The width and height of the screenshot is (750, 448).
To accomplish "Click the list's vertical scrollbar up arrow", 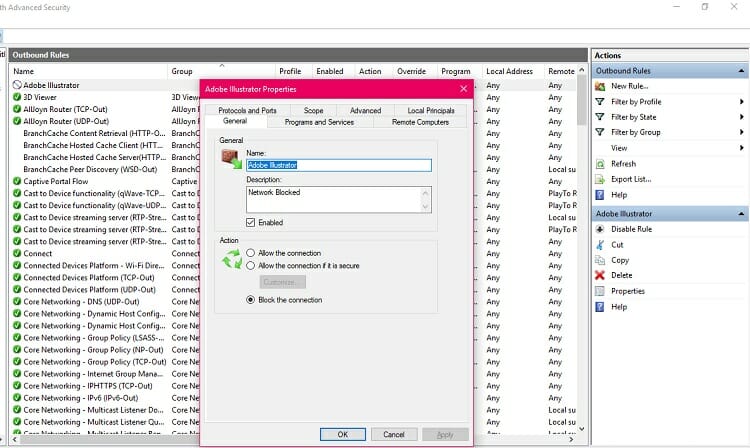I will click(x=582, y=70).
